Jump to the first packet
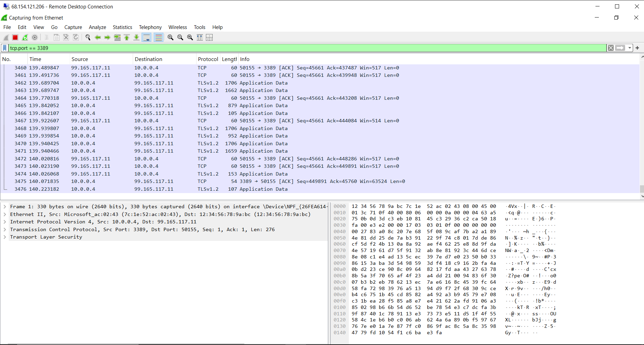This screenshot has width=644, height=345. coord(127,37)
